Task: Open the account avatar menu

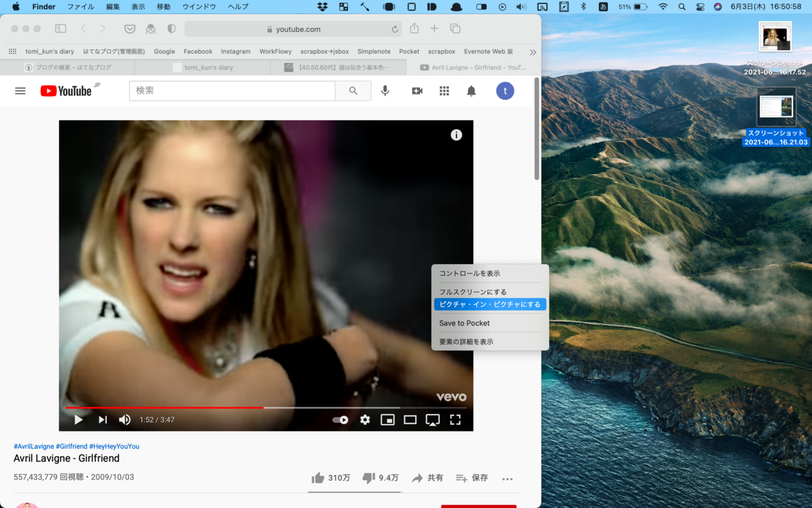Action: (505, 91)
